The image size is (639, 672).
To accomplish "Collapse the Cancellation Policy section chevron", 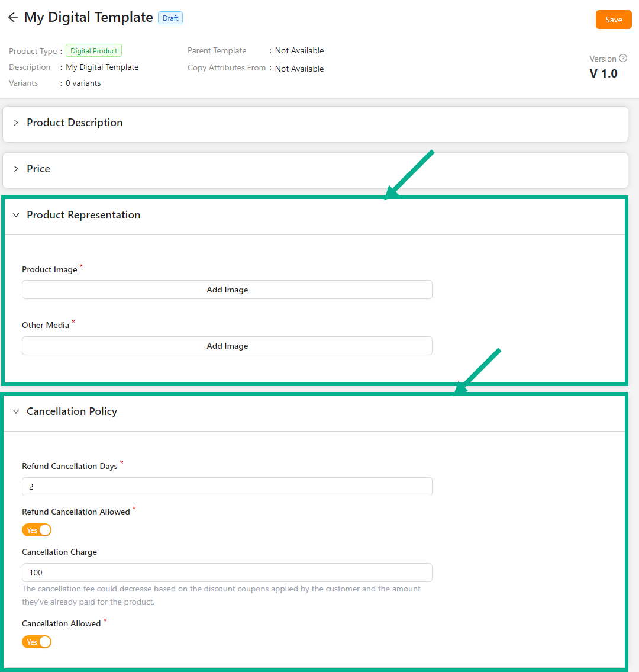I will click(x=16, y=411).
